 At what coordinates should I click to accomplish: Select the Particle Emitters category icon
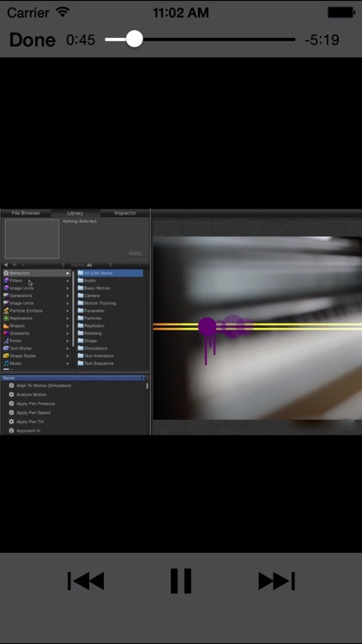6,311
